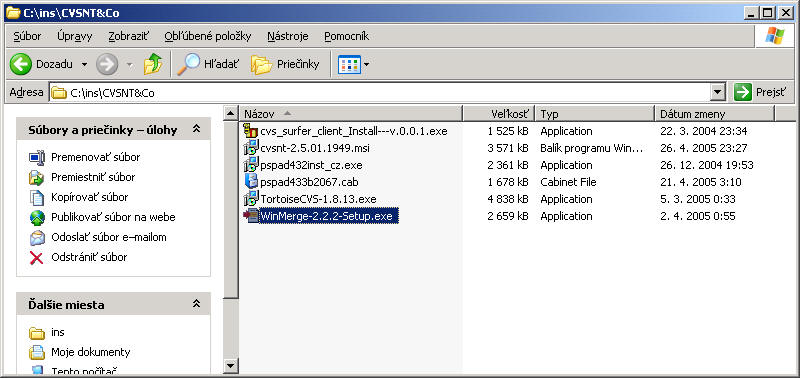The width and height of the screenshot is (800, 378).
Task: Sort by Dátum zmeny column header
Action: [x=715, y=114]
